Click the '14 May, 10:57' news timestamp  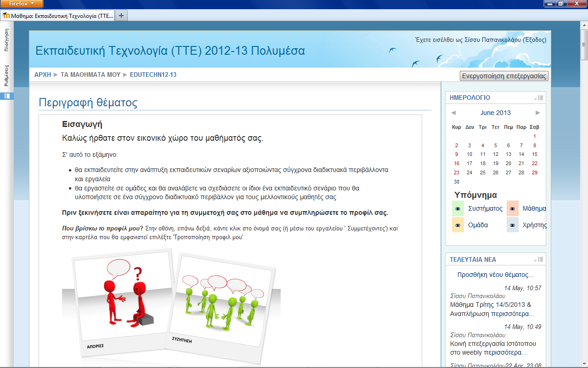point(523,288)
